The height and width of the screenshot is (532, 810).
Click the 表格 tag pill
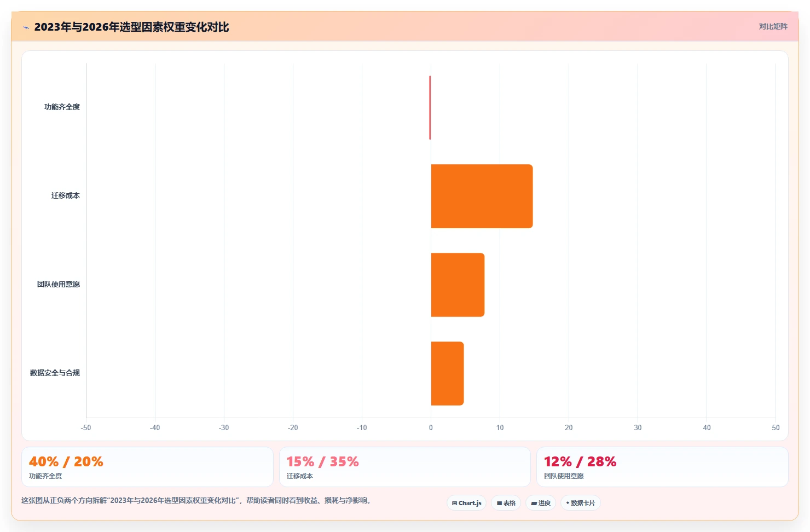tap(506, 503)
